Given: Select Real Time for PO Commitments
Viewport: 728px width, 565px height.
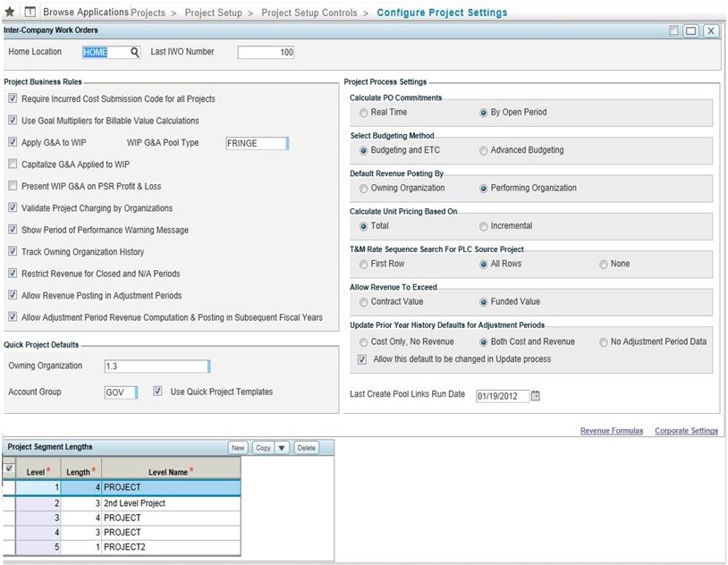Looking at the screenshot, I should tap(363, 113).
